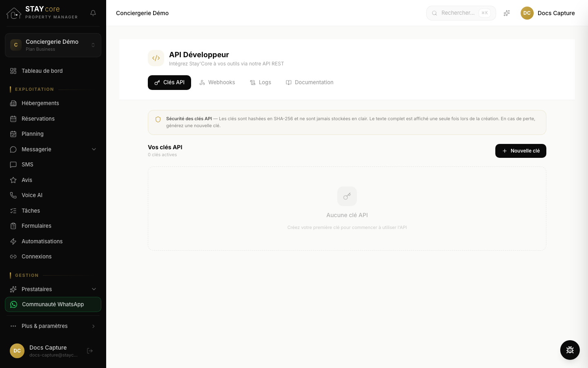Go to Tableau de bord

[x=53, y=71]
